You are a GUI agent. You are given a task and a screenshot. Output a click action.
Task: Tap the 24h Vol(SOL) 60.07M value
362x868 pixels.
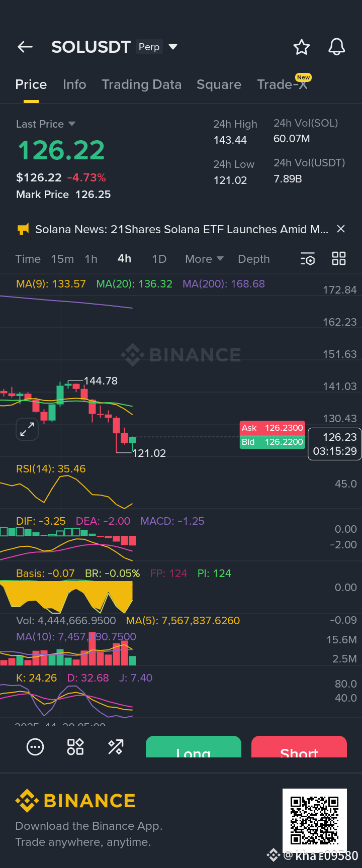point(292,139)
